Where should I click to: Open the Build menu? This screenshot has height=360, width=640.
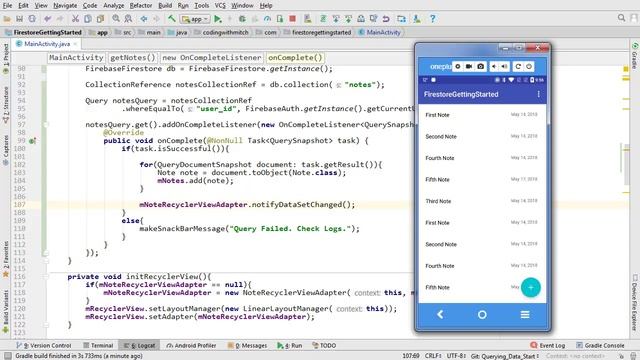(165, 5)
